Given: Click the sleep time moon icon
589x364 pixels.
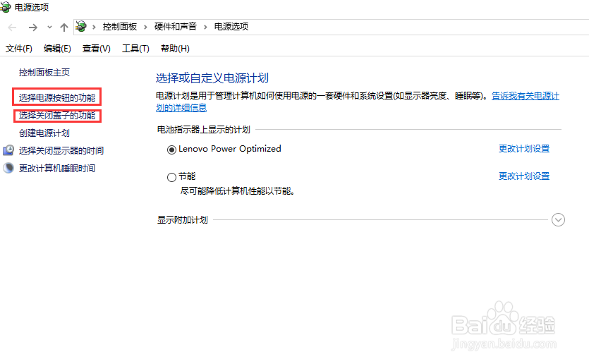Looking at the screenshot, I should click(x=8, y=168).
